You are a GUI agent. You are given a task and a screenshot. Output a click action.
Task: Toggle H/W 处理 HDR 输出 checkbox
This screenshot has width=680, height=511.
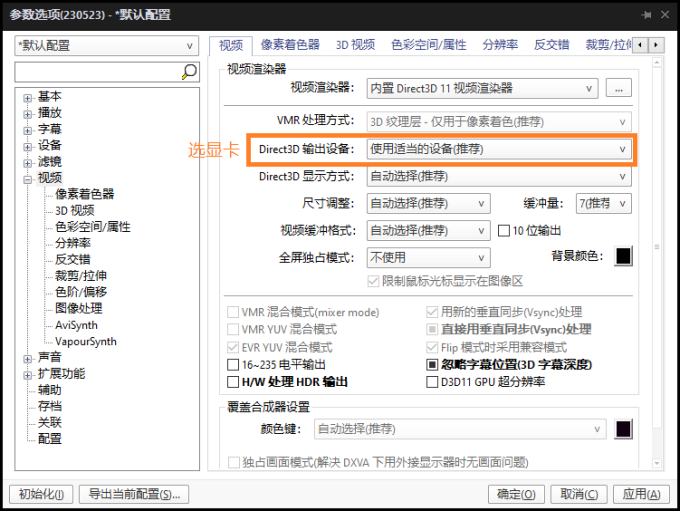(233, 382)
